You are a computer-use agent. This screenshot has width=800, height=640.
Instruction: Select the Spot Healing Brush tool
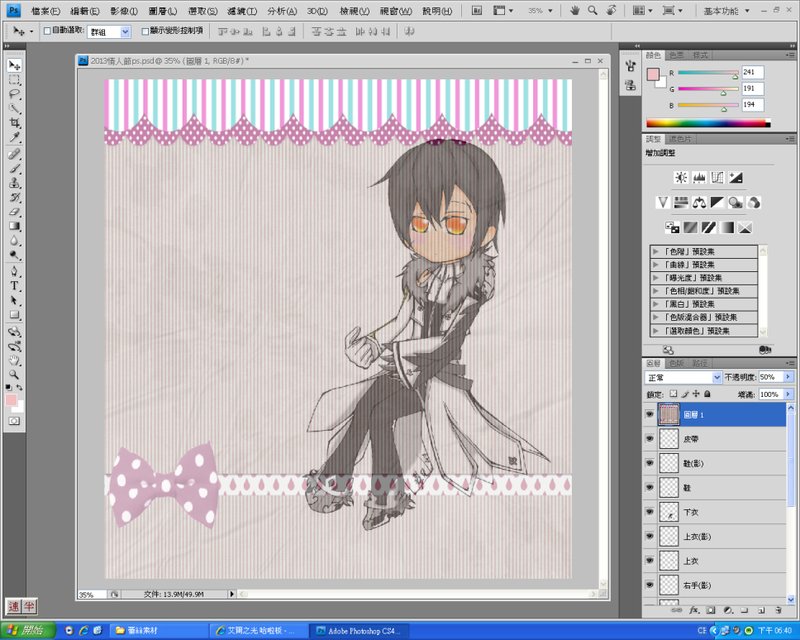(x=14, y=154)
